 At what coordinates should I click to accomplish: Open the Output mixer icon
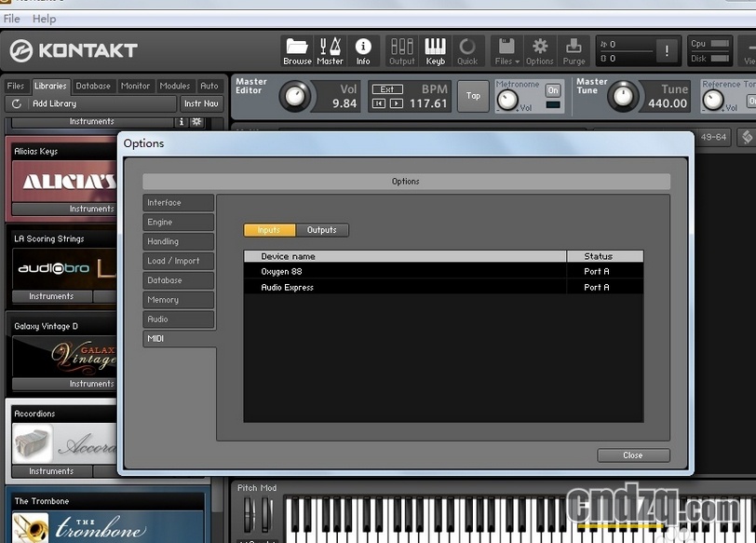tap(402, 50)
